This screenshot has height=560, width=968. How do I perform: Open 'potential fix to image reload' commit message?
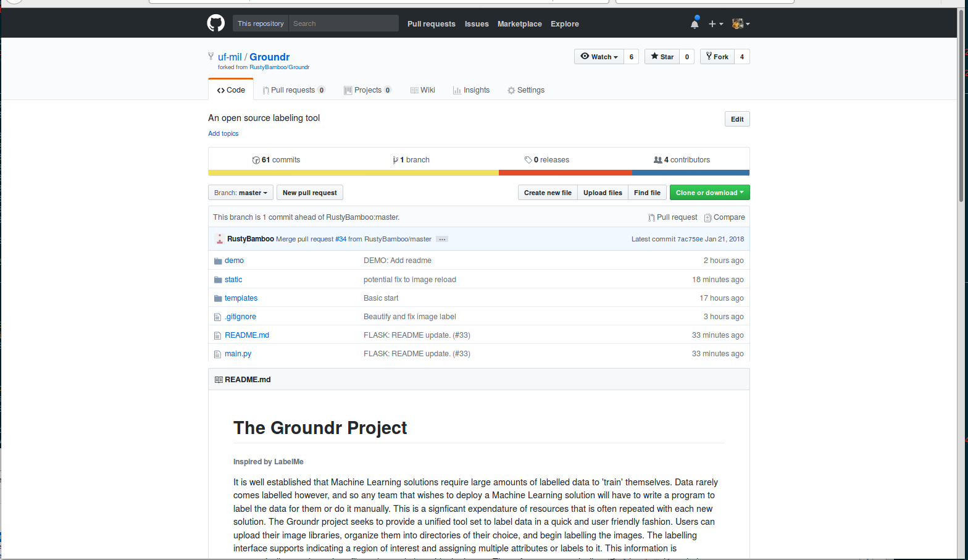coord(410,280)
